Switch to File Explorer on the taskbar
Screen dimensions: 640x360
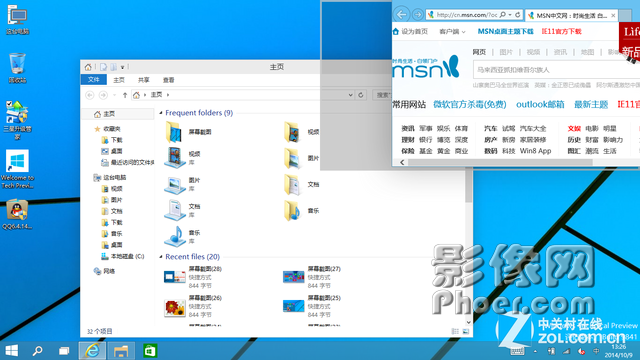pos(121,350)
